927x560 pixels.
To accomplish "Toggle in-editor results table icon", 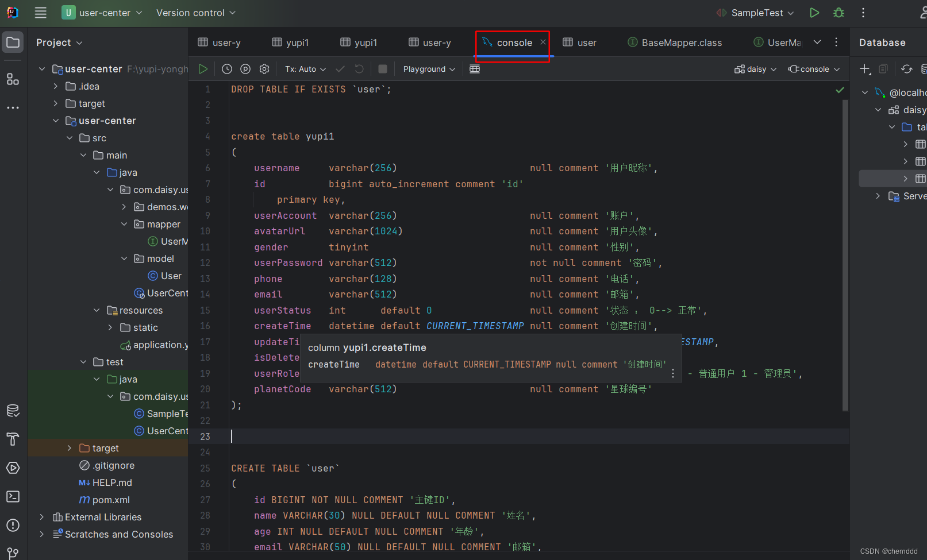I will click(x=475, y=69).
